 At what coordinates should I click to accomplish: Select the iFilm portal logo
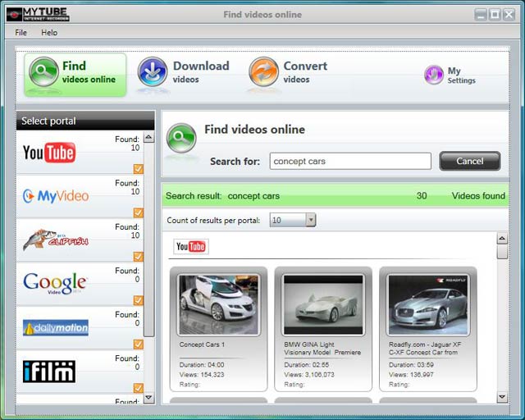49,372
